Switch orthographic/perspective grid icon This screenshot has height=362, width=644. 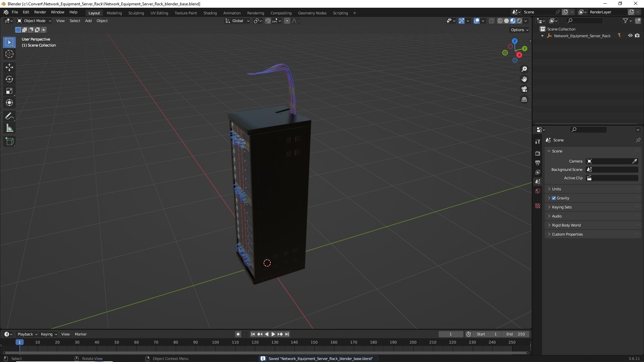point(524,100)
